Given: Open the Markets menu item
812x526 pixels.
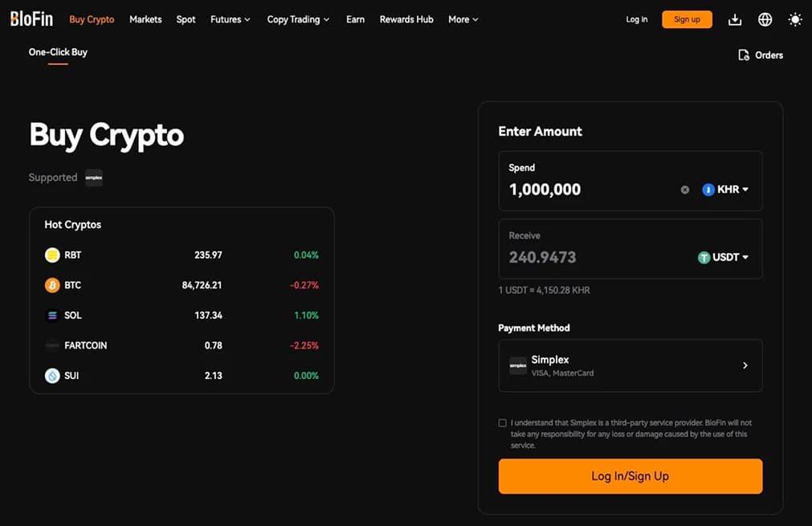Looking at the screenshot, I should (x=145, y=19).
